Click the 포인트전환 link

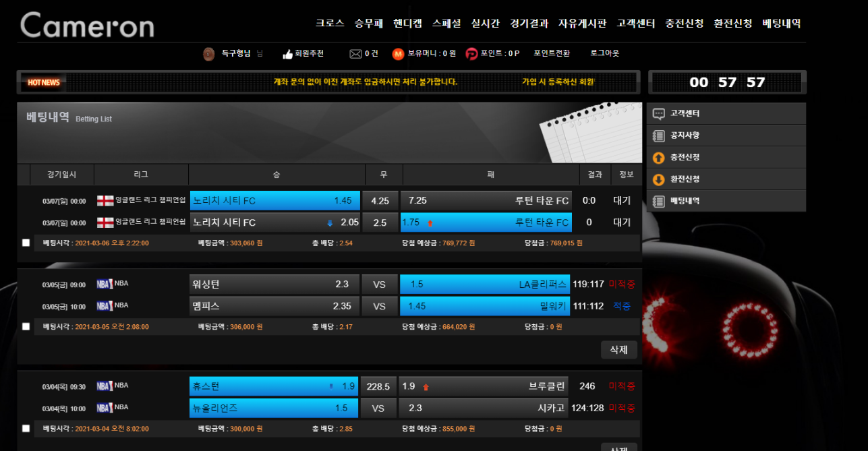pyautogui.click(x=552, y=53)
